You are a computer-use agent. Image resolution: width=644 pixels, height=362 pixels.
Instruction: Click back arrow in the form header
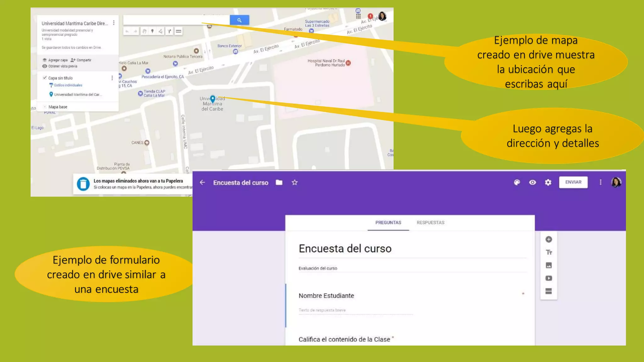[x=203, y=182]
